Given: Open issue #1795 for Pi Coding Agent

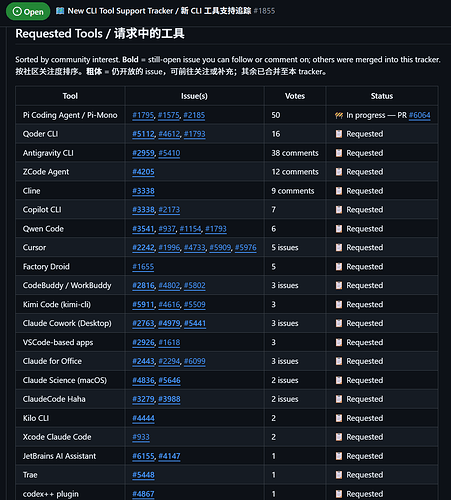Looking at the screenshot, I should pyautogui.click(x=143, y=115).
